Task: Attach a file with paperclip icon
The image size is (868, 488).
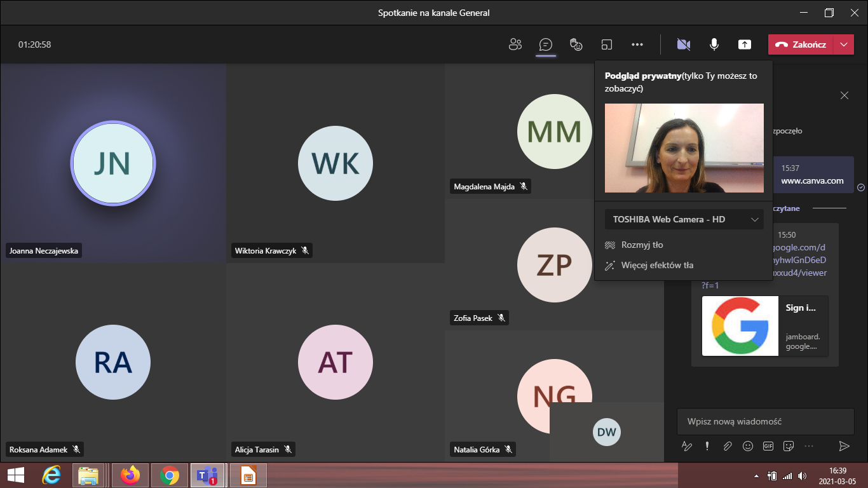Action: pos(728,446)
